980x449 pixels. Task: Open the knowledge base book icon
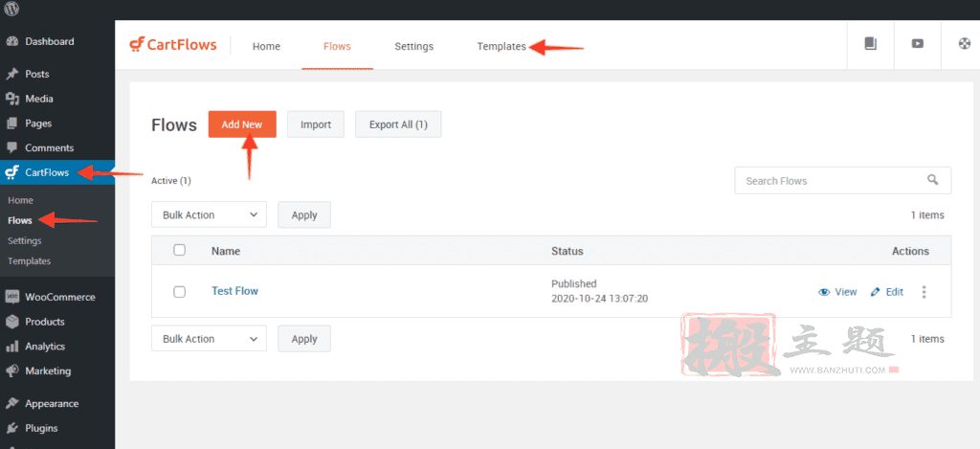tap(871, 44)
